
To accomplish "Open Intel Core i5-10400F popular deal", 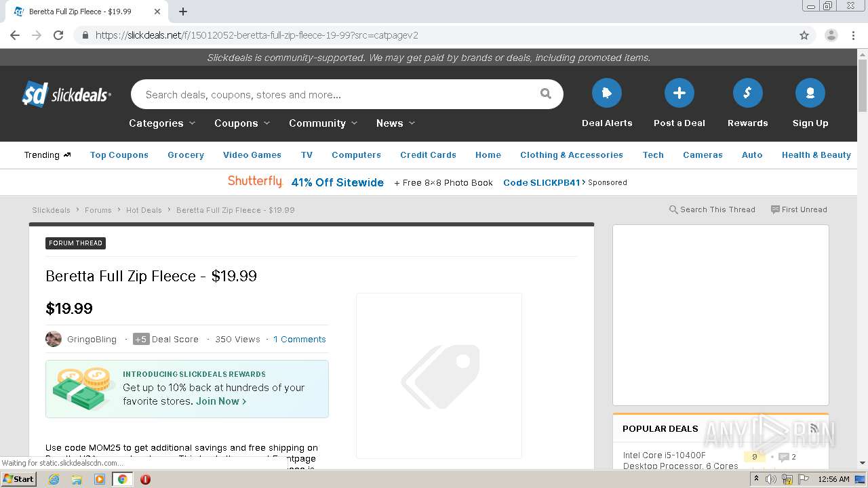I will (x=680, y=460).
